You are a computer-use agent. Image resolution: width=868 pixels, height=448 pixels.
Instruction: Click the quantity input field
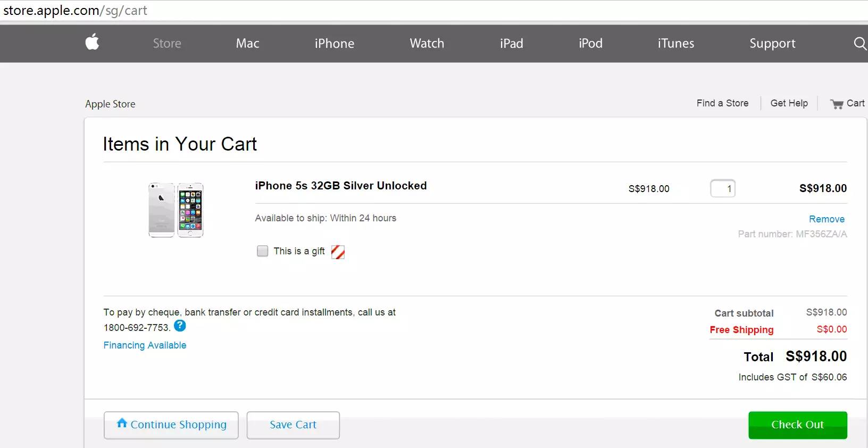tap(722, 188)
